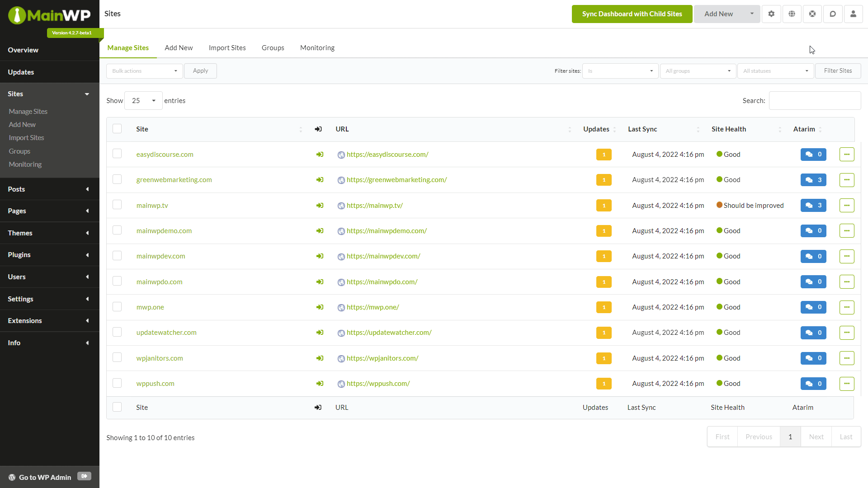The height and width of the screenshot is (488, 868).
Task: Open the https://mainwpdev.com/ link
Action: (x=383, y=256)
